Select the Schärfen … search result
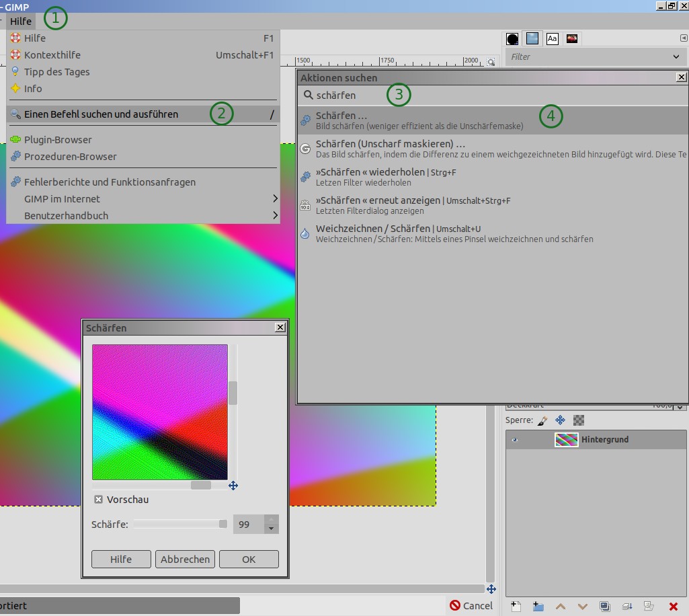 pyautogui.click(x=493, y=120)
